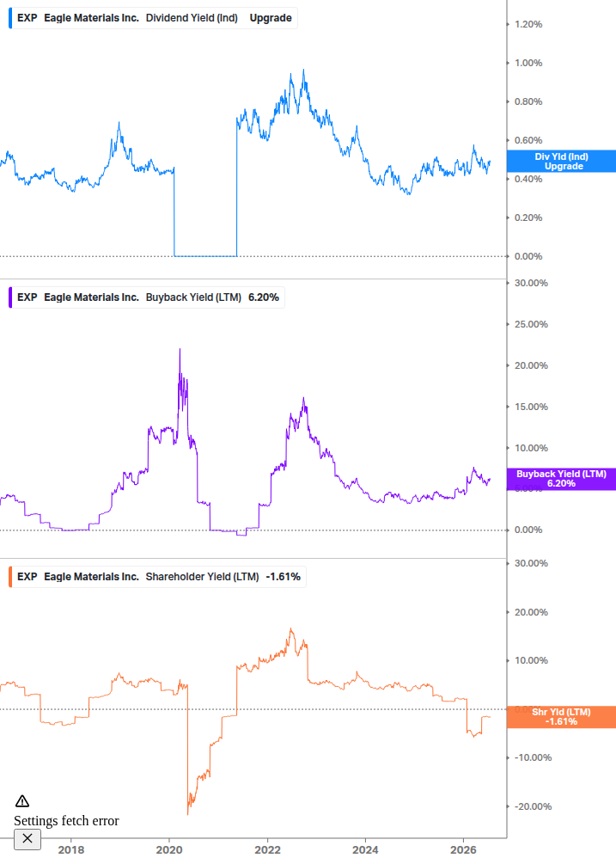Click the Dividend Yield (Ind) legend title

[192, 18]
